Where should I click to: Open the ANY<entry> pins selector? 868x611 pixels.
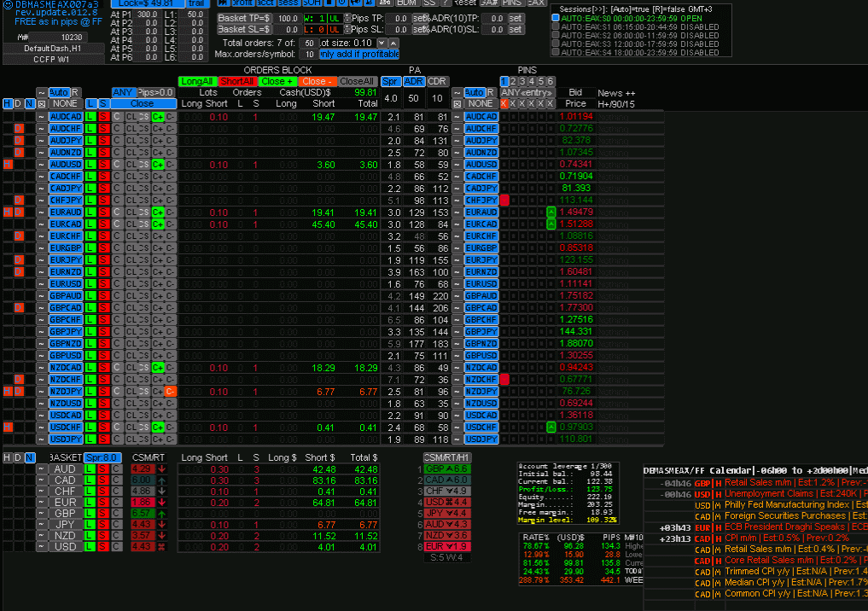pos(527,92)
